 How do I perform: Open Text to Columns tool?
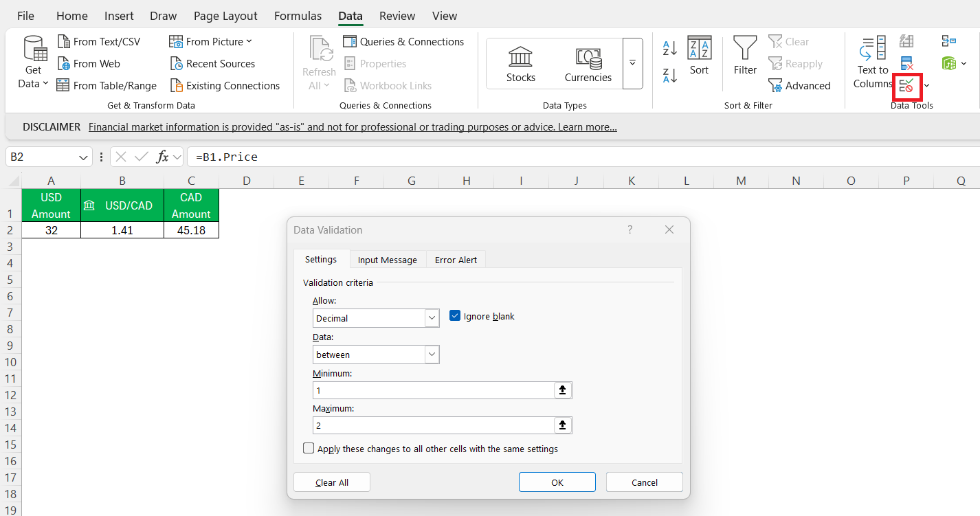pos(873,63)
